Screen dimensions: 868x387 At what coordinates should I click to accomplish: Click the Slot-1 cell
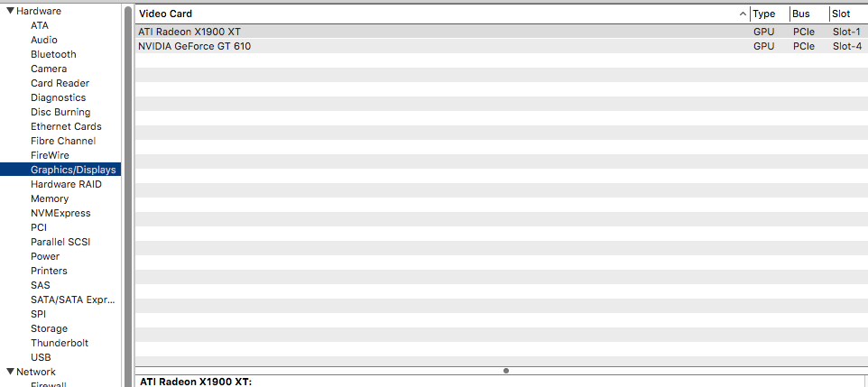847,32
